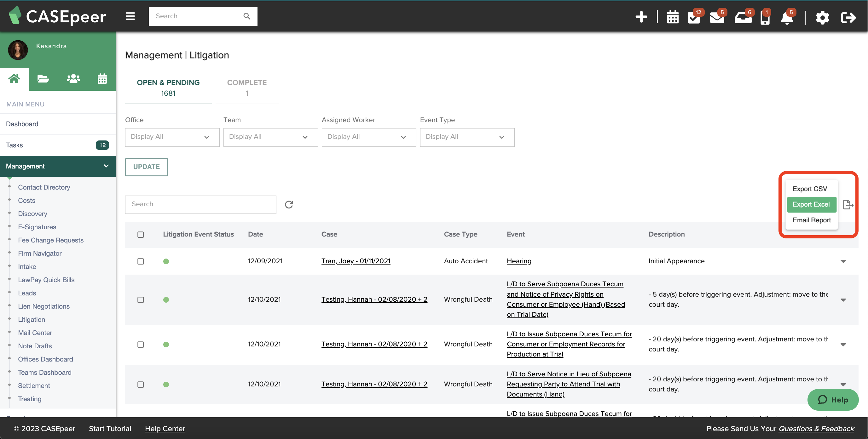Viewport: 868px width, 439px height.
Task: Open the Event Type dropdown
Action: click(467, 137)
